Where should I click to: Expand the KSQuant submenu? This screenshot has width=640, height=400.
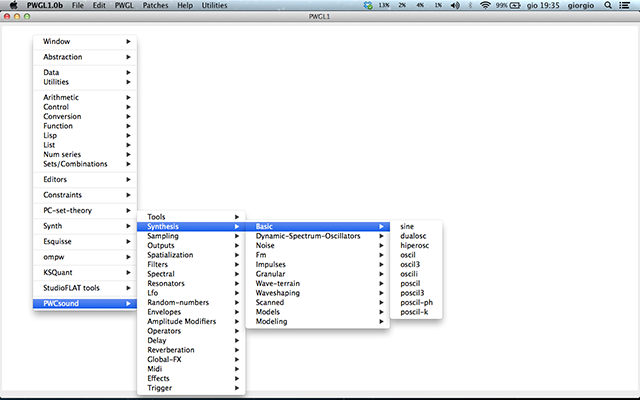[x=85, y=272]
